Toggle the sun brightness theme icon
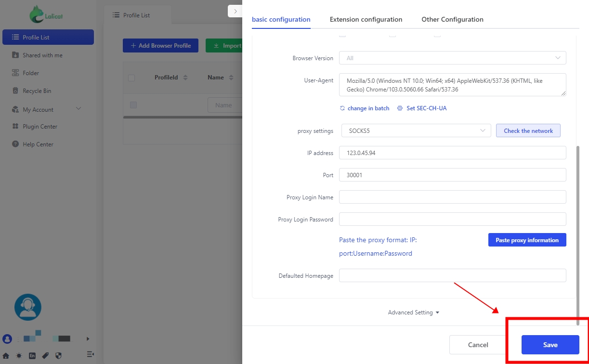Image resolution: width=589 pixels, height=364 pixels. [19, 356]
